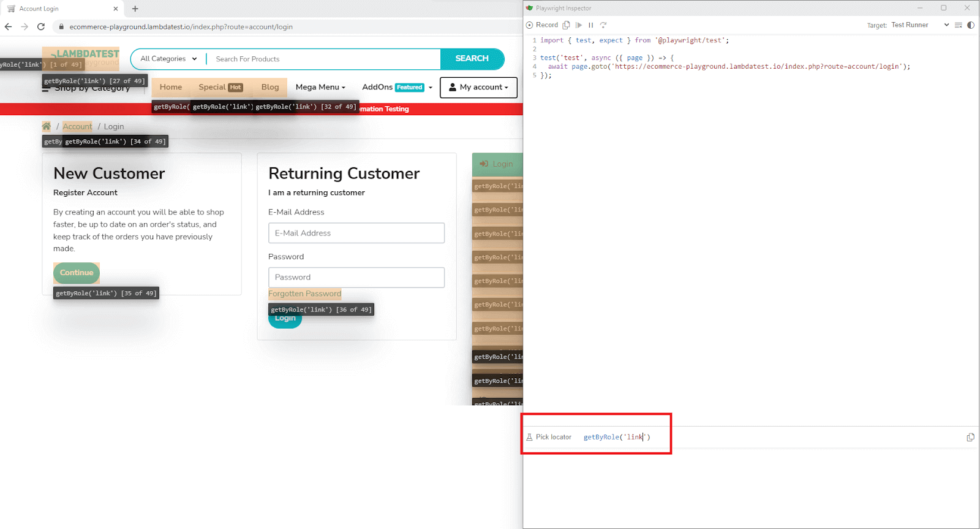Toggle the Inspector dark/light theme icon
Image resolution: width=980 pixels, height=529 pixels.
(971, 25)
